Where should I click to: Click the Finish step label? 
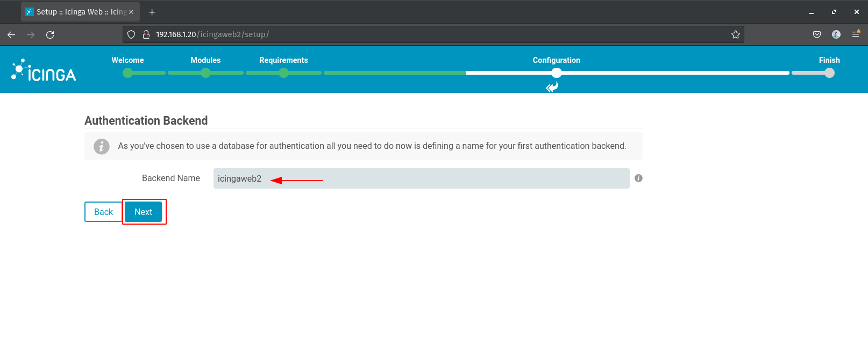(829, 60)
